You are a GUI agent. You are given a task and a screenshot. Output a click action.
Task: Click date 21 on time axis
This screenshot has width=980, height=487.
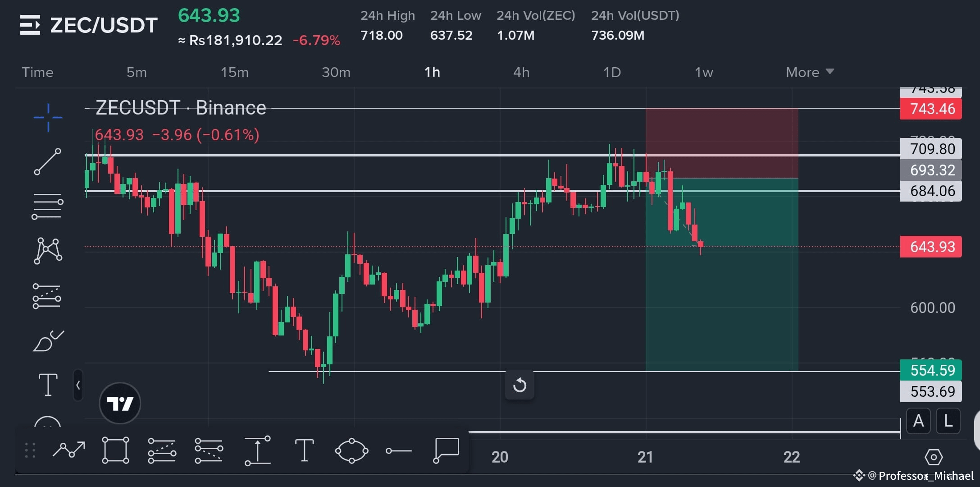(x=645, y=457)
